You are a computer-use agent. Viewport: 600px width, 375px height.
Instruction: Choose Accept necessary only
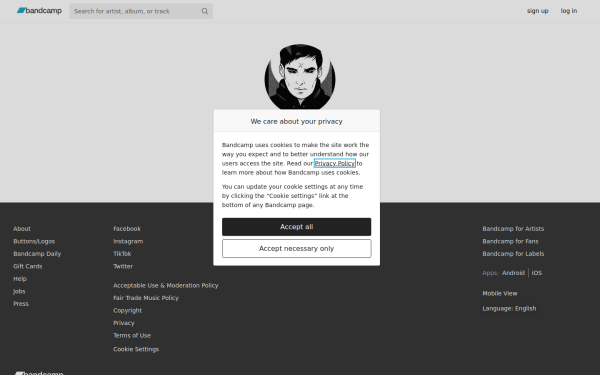297,249
